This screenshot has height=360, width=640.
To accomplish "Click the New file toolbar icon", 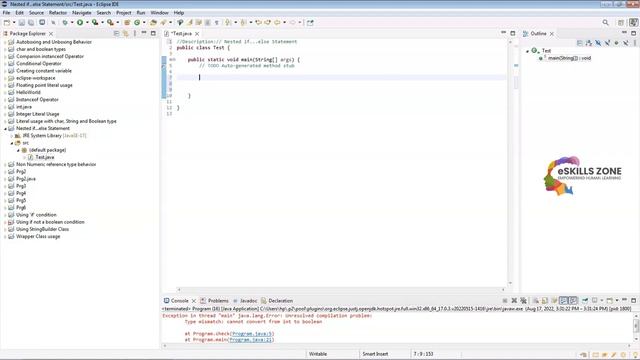I will 7,22.
